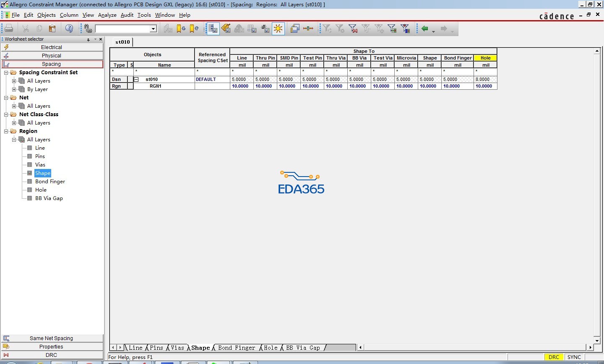Click the tag-with-pencil toolbar icon
This screenshot has height=364, width=604.
click(x=226, y=29)
